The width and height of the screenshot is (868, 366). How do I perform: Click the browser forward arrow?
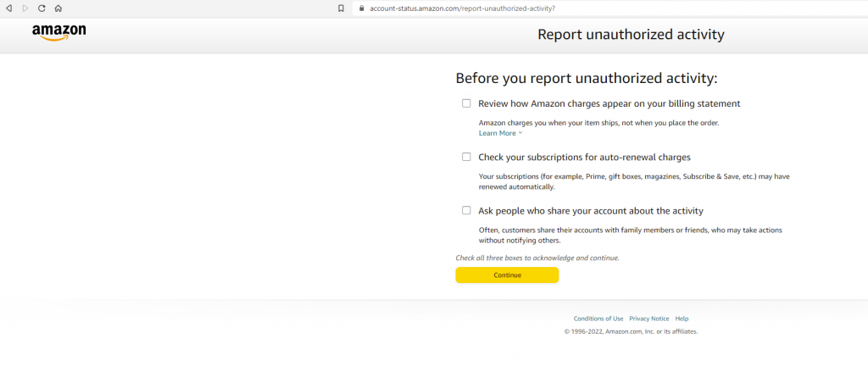tap(25, 8)
